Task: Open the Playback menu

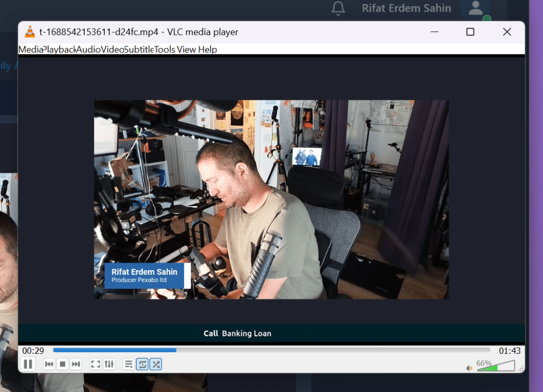Action: click(59, 49)
